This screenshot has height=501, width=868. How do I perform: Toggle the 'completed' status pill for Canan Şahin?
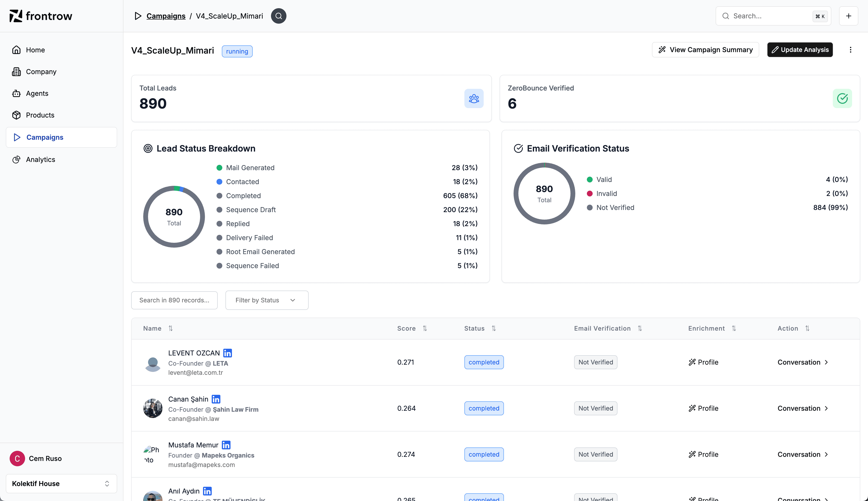(484, 408)
